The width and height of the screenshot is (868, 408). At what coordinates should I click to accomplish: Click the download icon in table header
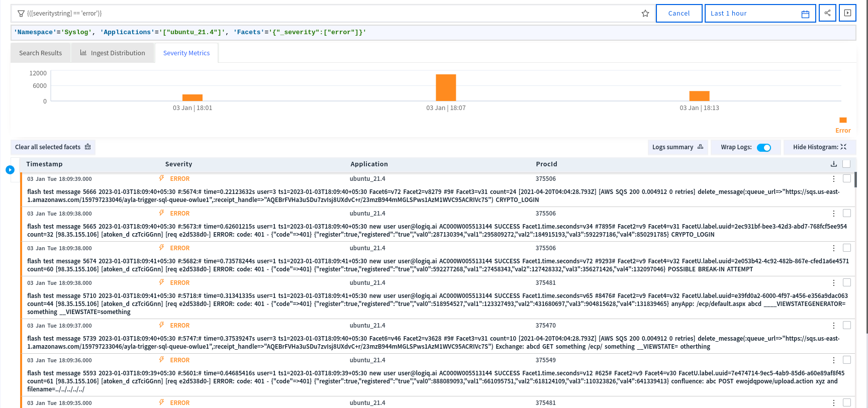834,164
